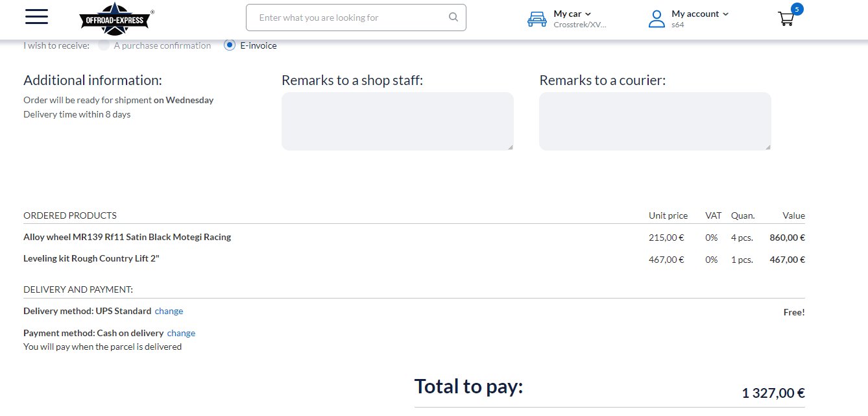868x416 pixels.
Task: Click the search magnifier icon
Action: tap(453, 18)
